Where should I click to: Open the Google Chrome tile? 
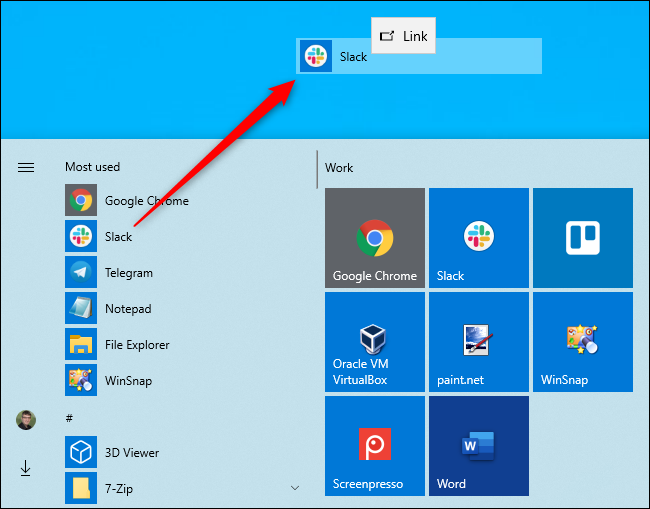coord(374,238)
